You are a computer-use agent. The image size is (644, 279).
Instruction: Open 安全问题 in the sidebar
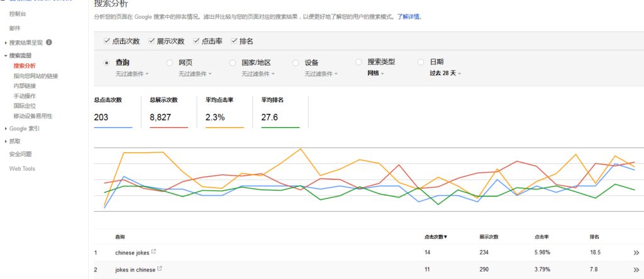[x=21, y=154]
